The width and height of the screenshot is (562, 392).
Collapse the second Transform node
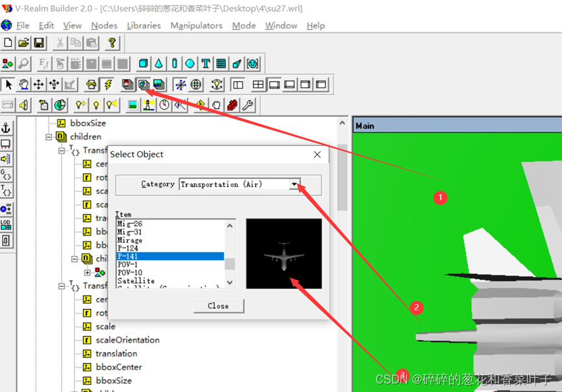coord(62,286)
